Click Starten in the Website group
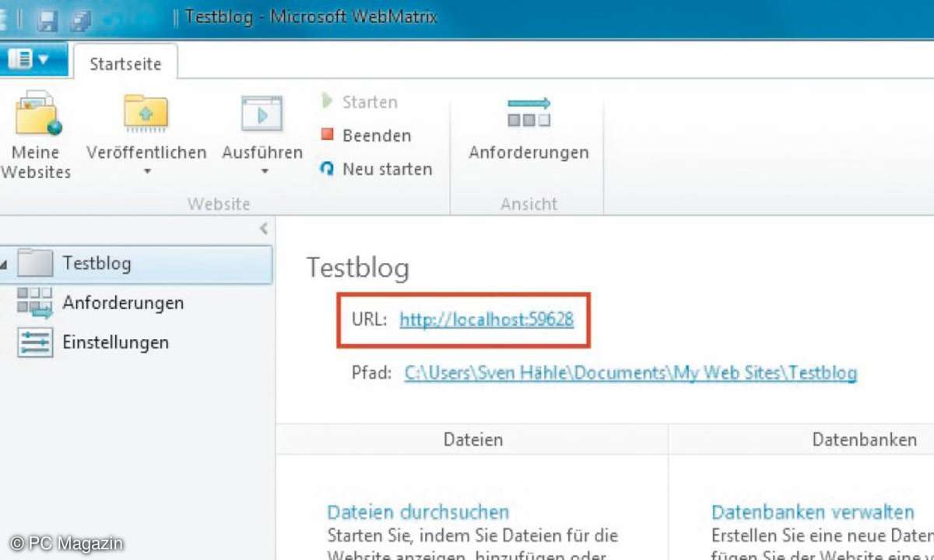This screenshot has height=560, width=934. tap(359, 102)
